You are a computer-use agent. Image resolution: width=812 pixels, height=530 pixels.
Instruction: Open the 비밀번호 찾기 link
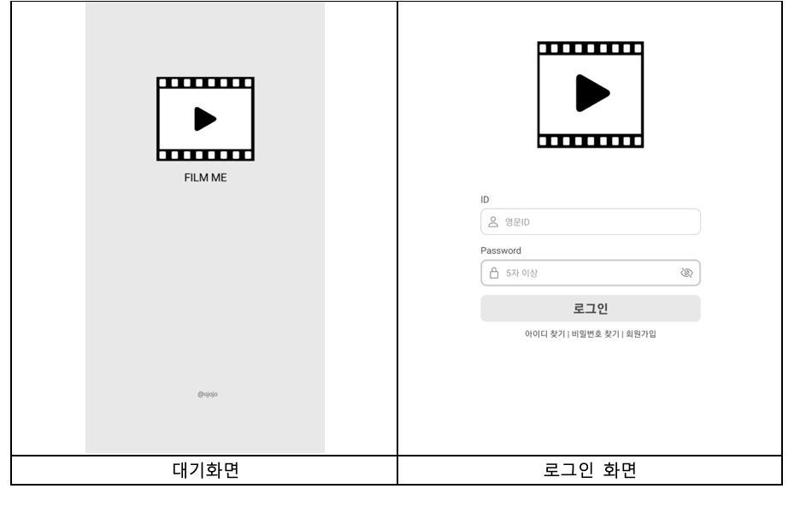coord(596,334)
